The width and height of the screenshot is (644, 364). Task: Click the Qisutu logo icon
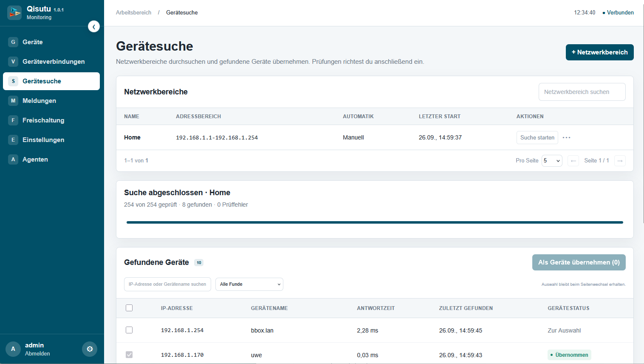pyautogui.click(x=14, y=13)
